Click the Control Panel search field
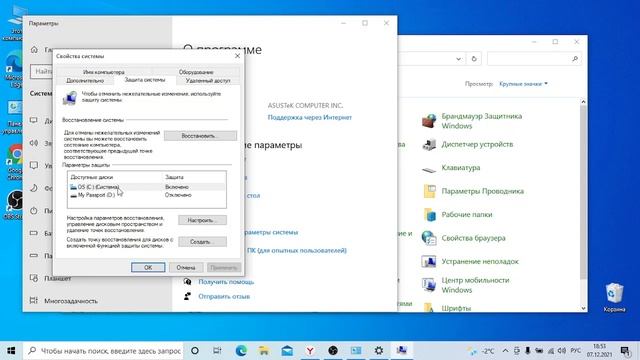Image resolution: width=640 pixels, height=360 pixels. tap(534, 59)
